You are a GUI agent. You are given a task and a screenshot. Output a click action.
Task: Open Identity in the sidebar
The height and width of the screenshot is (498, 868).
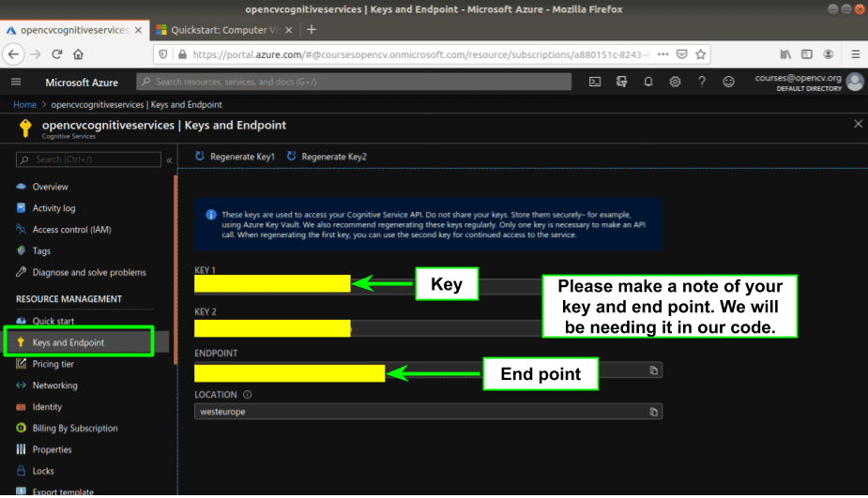pyautogui.click(x=47, y=407)
